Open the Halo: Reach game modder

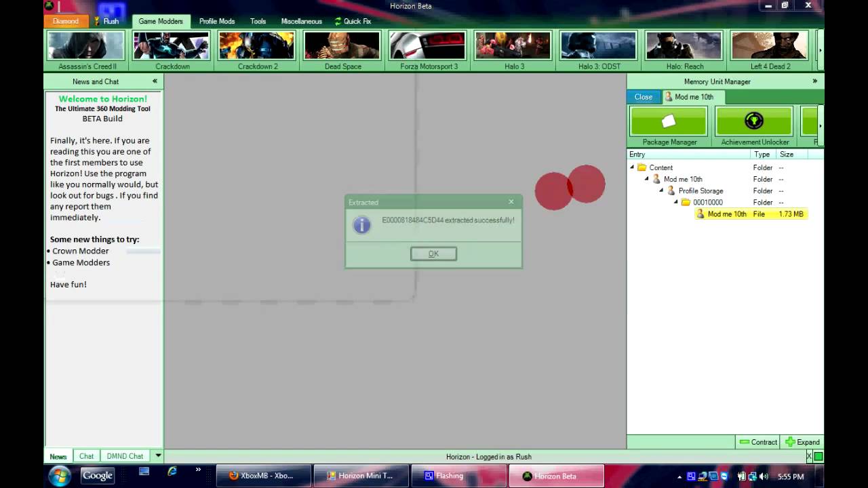pyautogui.click(x=684, y=51)
